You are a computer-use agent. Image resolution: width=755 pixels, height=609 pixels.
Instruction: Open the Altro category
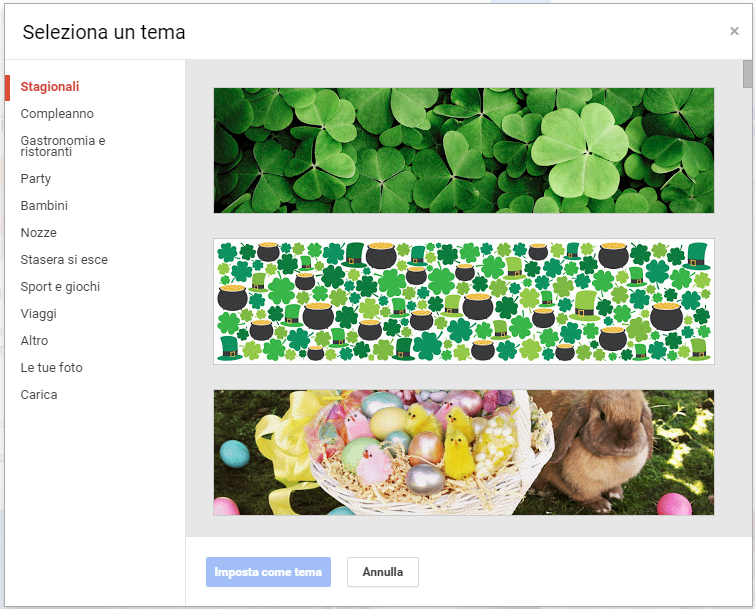[x=34, y=340]
